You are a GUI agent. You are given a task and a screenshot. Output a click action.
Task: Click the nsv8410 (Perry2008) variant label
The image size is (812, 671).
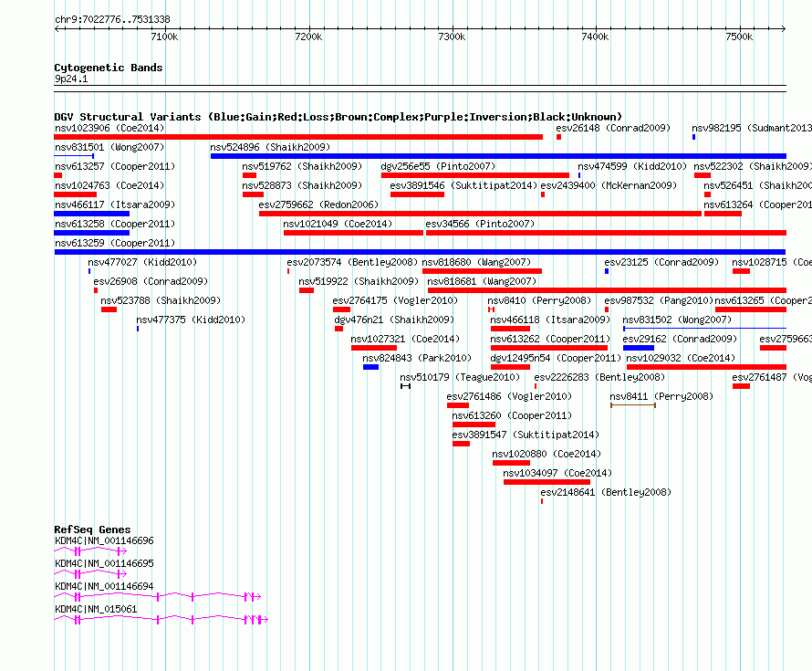539,300
